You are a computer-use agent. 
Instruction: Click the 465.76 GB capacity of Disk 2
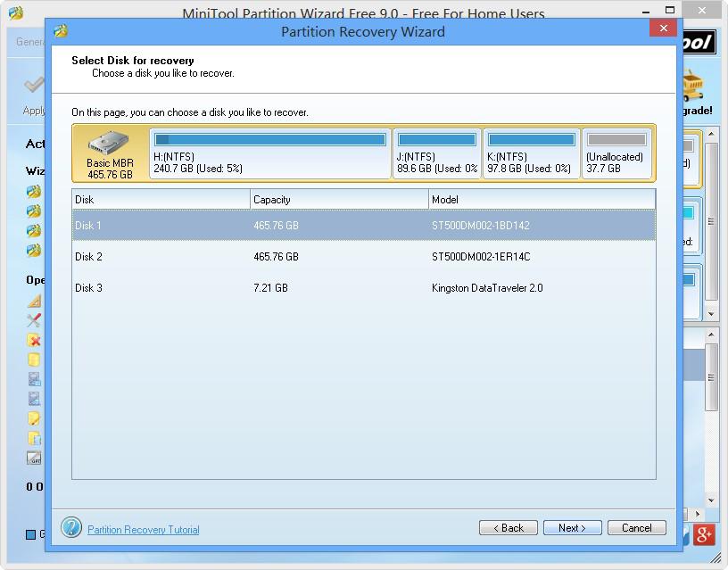pyautogui.click(x=276, y=257)
